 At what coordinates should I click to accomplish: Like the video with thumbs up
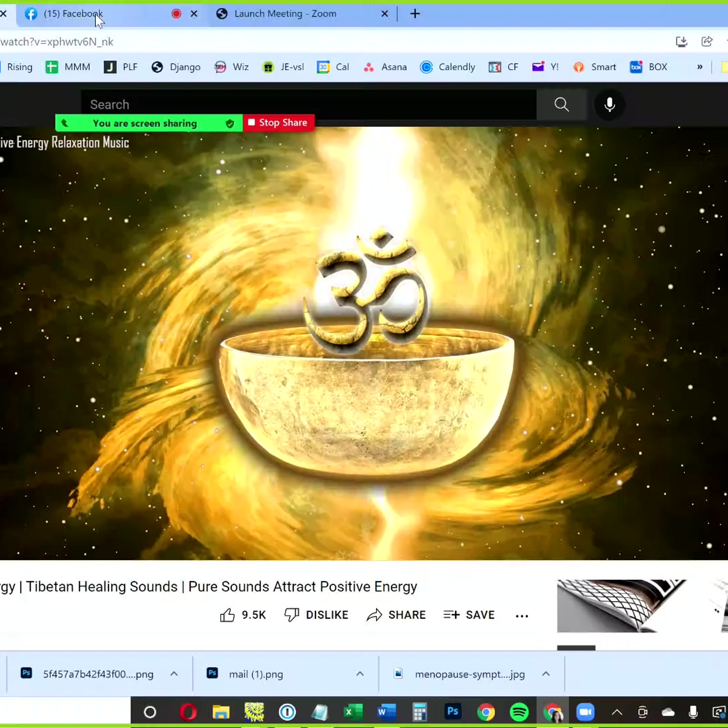click(x=227, y=615)
